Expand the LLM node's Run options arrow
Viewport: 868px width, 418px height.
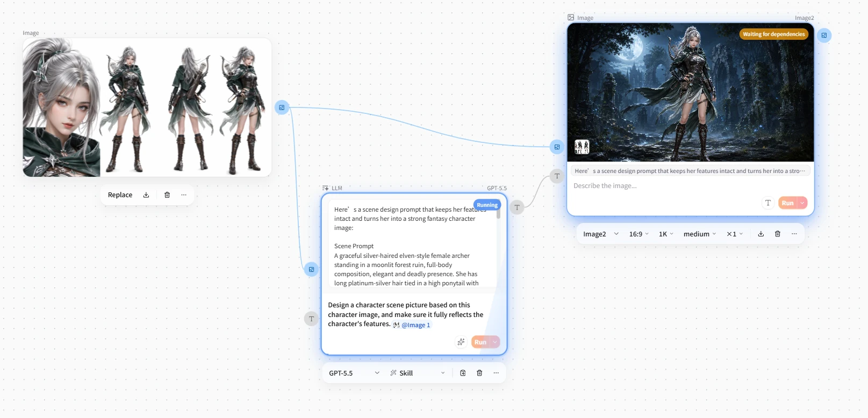[495, 342]
